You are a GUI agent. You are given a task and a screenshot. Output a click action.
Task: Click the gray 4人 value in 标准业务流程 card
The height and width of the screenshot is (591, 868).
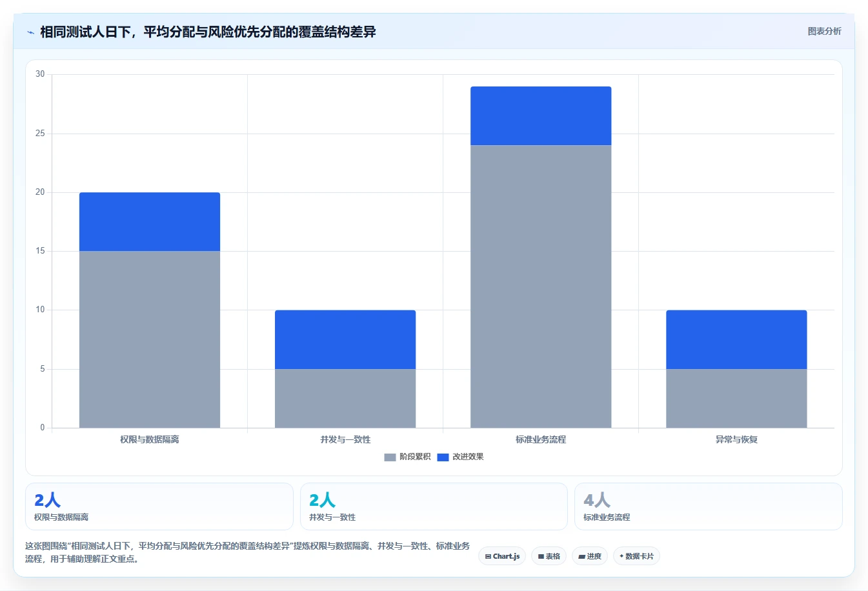coord(597,500)
